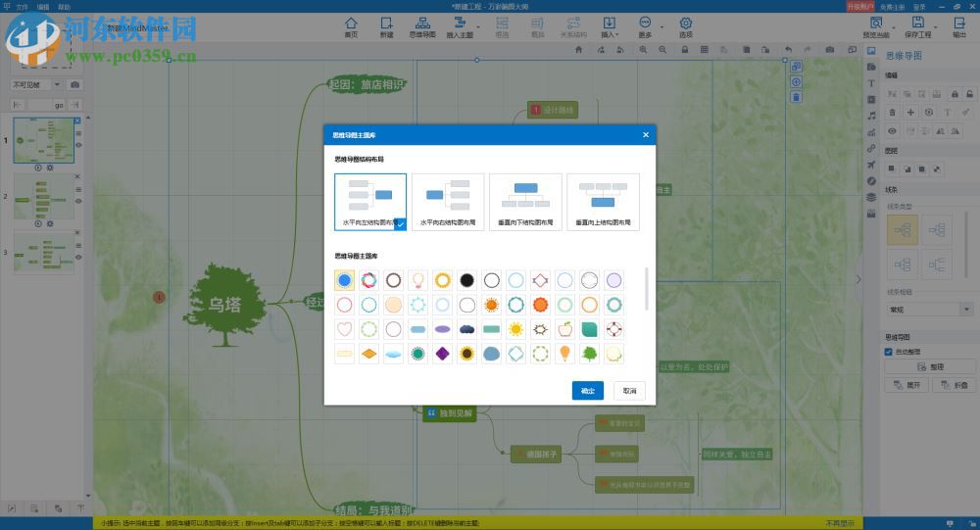Expand the 保存工程 dropdown arrow
Screen dimensions: 980x530
pos(936,26)
